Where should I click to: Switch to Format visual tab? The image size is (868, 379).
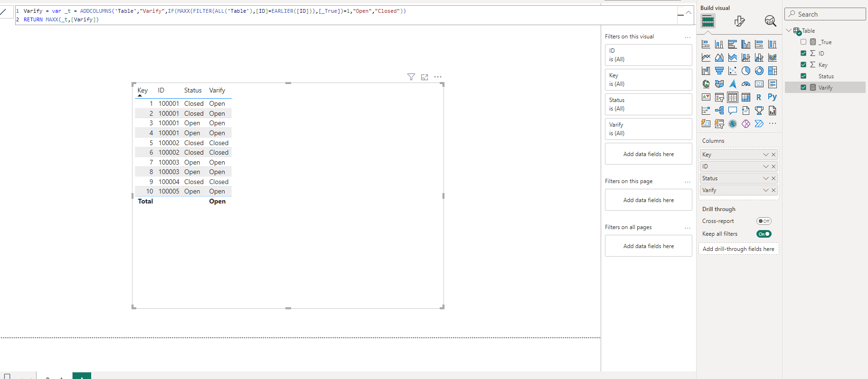(x=739, y=21)
